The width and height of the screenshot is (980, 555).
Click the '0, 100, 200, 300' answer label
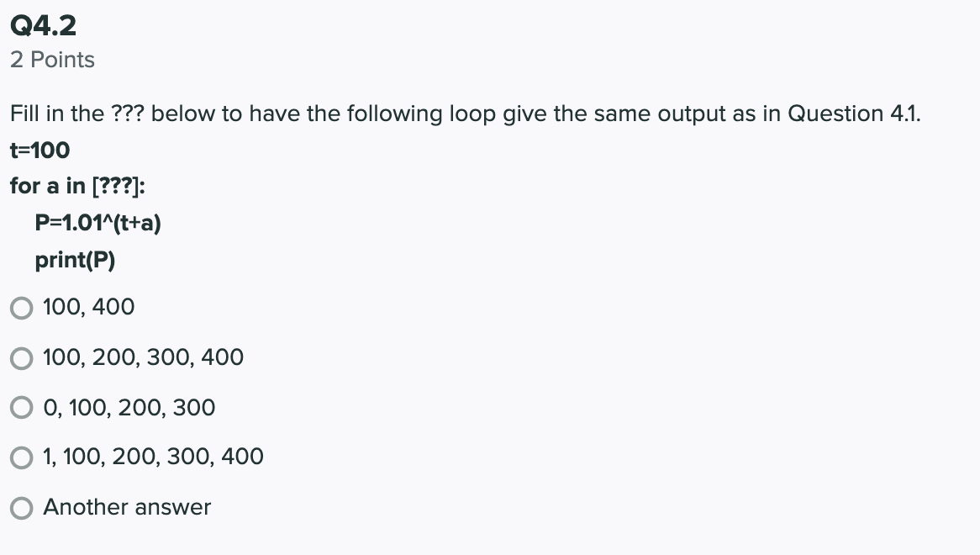(129, 408)
